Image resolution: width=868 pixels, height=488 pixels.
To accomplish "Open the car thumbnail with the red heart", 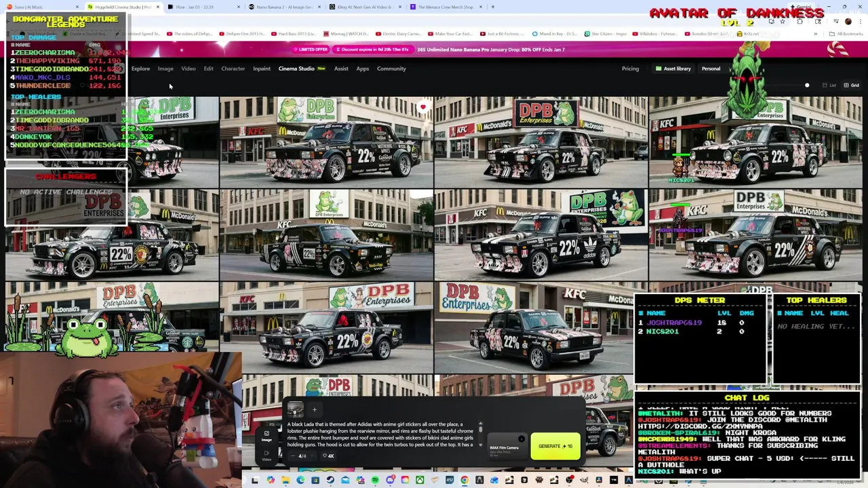I will click(325, 141).
